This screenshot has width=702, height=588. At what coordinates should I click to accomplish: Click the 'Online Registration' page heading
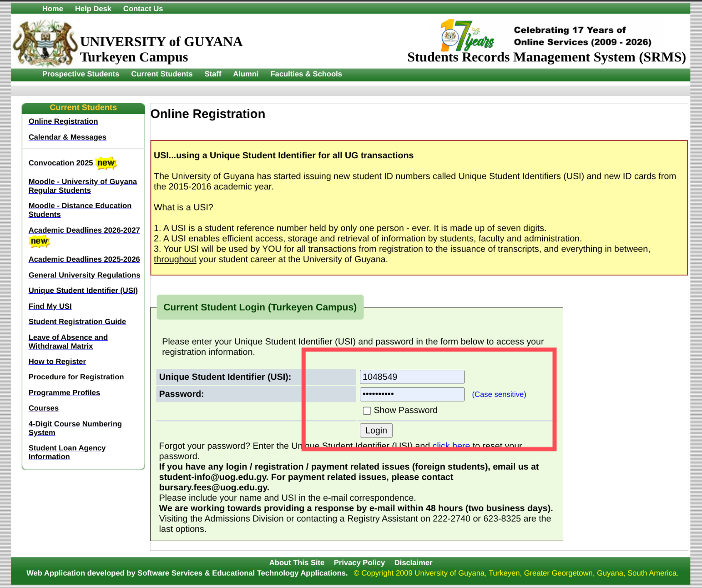(208, 114)
